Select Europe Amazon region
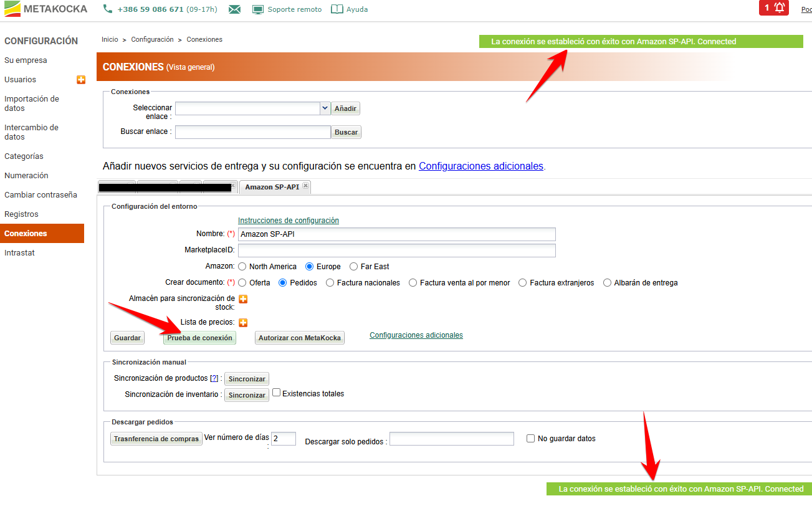The image size is (812, 506). [310, 267]
